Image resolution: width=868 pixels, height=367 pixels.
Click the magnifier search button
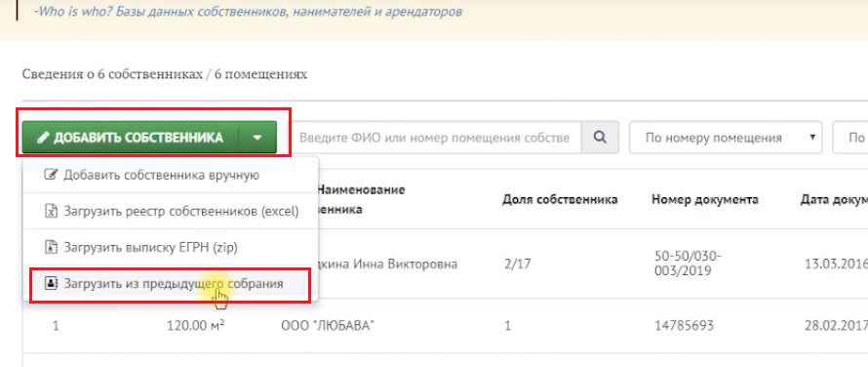click(600, 138)
